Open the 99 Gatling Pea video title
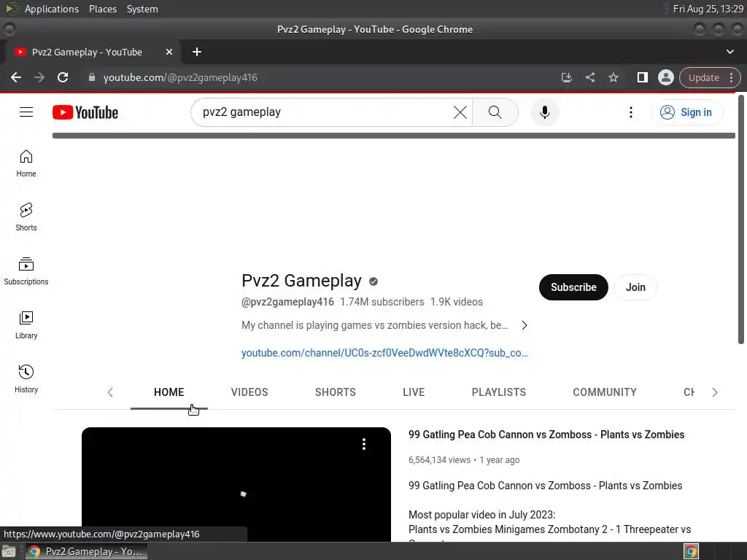The image size is (747, 560). [x=546, y=435]
